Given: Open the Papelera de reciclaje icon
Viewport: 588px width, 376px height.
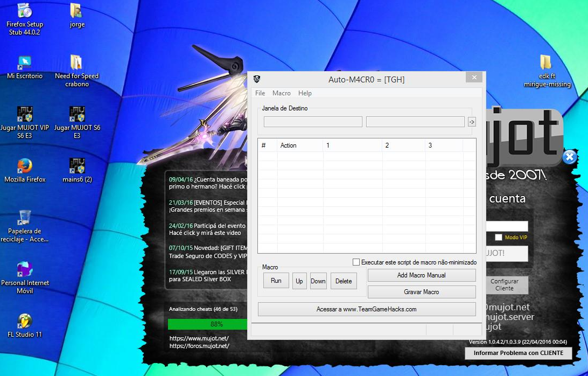Looking at the screenshot, I should pos(25,217).
